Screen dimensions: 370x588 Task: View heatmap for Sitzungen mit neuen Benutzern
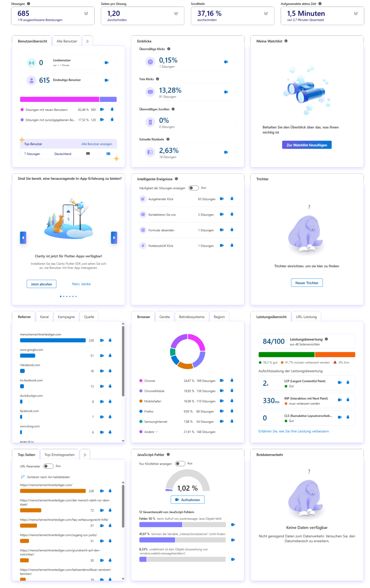tap(112, 109)
